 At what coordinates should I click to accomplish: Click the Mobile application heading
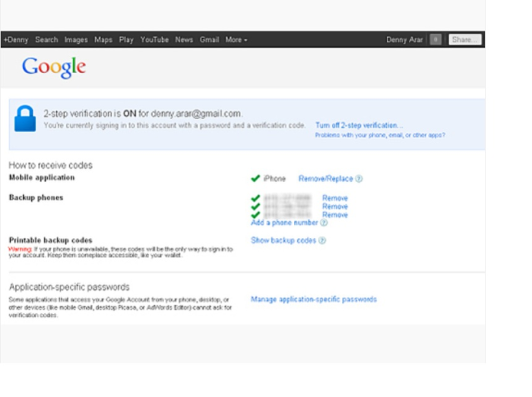(42, 178)
